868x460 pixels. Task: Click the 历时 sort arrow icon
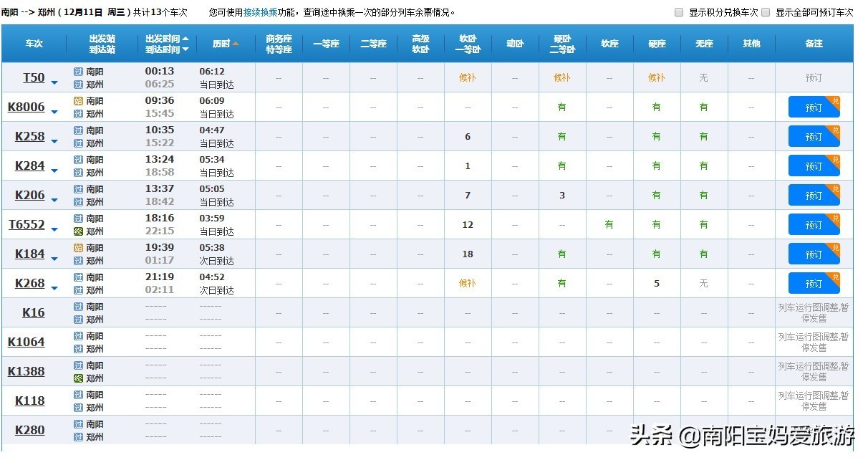[x=236, y=44]
